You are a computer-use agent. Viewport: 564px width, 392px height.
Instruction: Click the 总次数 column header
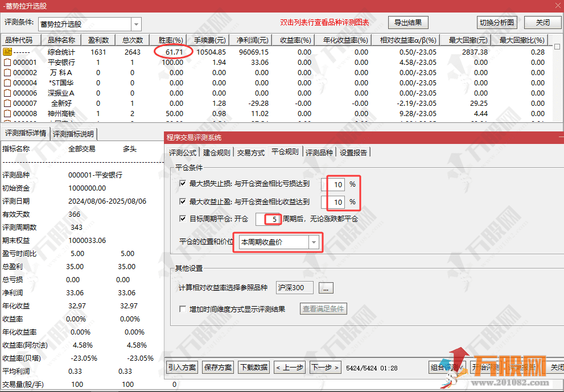coord(133,40)
